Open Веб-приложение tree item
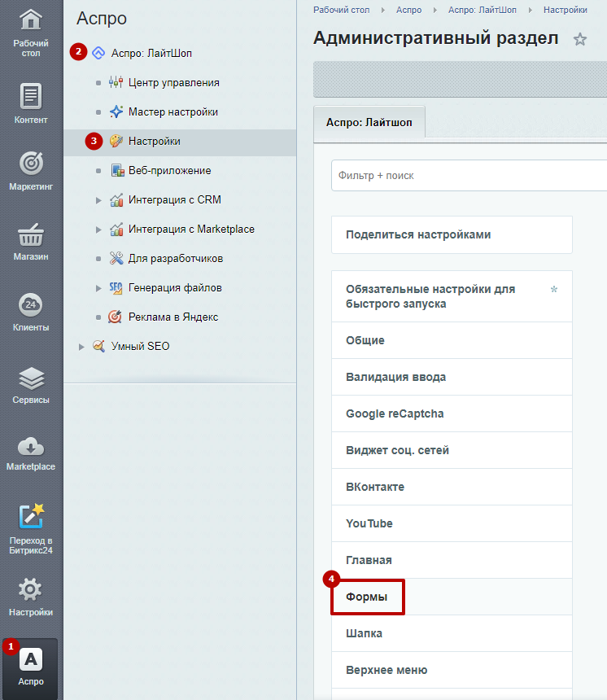This screenshot has height=700, width=607. click(x=169, y=171)
